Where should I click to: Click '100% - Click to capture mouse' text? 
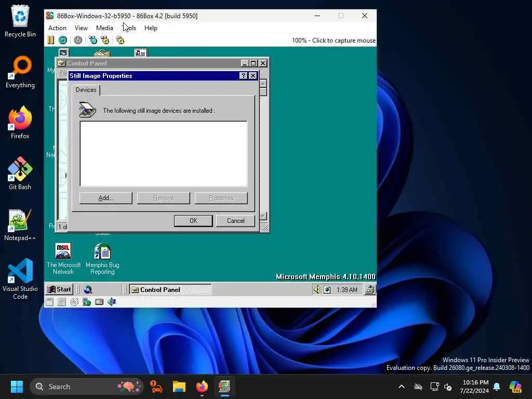point(334,41)
